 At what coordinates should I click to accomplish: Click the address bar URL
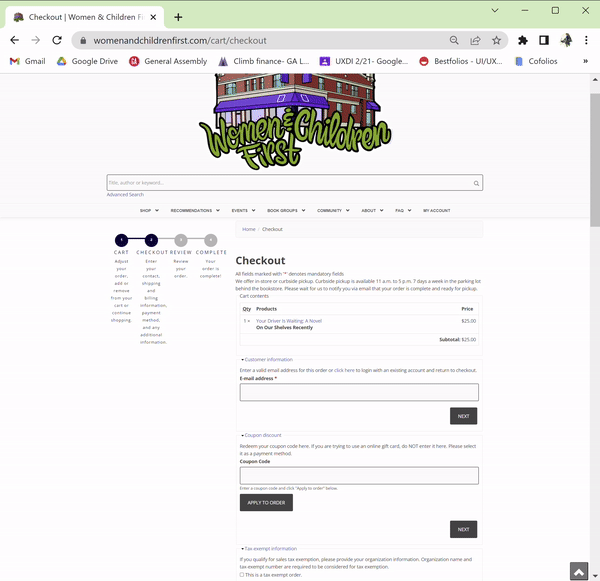tap(180, 41)
